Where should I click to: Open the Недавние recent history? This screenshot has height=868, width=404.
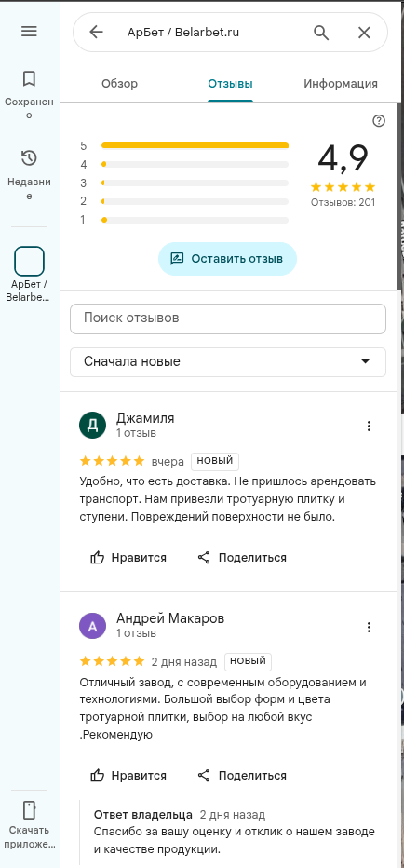[29, 175]
